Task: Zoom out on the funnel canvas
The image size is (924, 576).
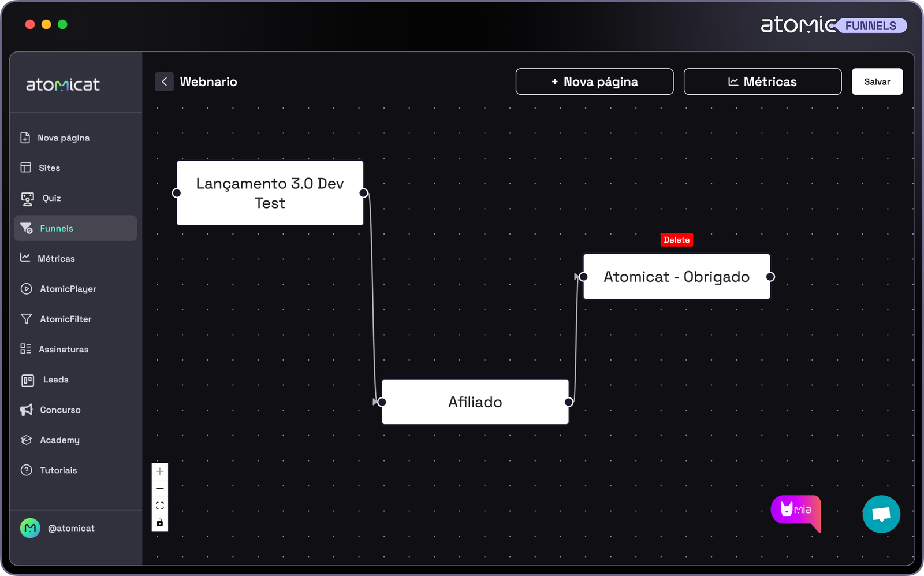Action: tap(160, 489)
